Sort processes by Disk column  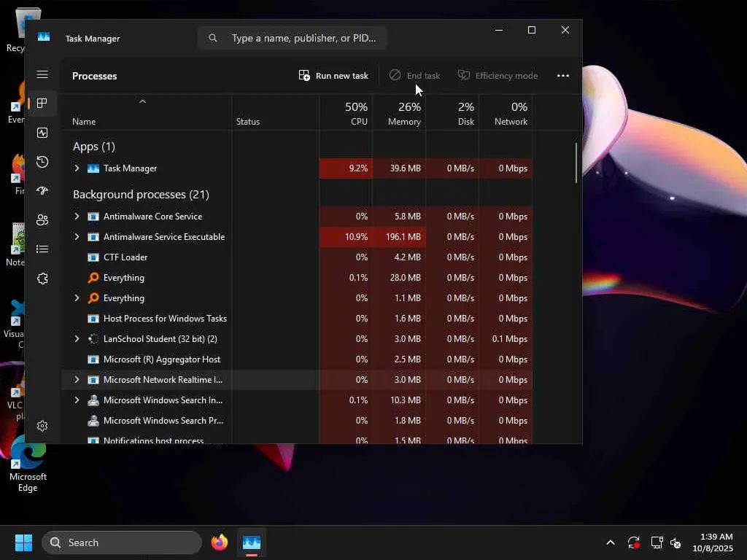tap(452, 113)
